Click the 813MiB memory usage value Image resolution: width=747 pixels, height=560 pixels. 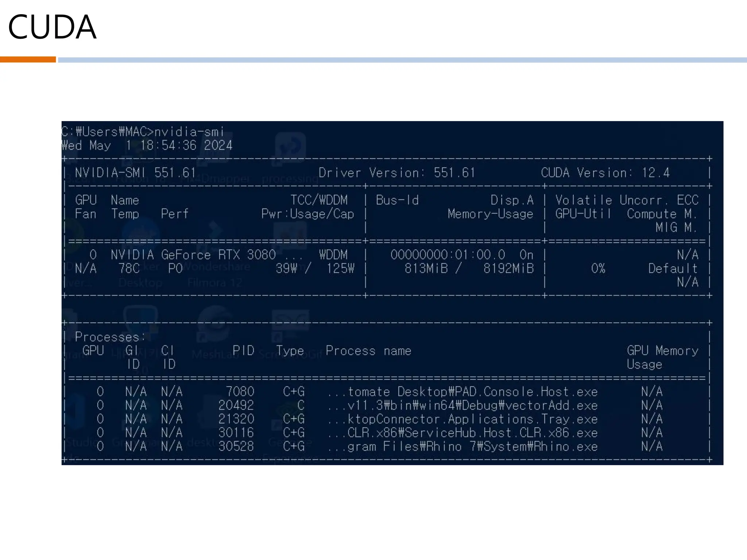(x=426, y=269)
